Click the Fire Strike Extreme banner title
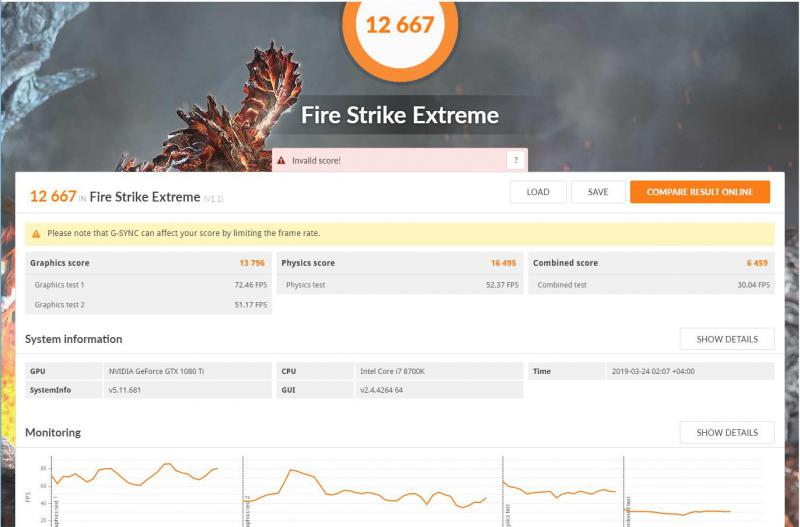This screenshot has width=800, height=527. pos(399,115)
